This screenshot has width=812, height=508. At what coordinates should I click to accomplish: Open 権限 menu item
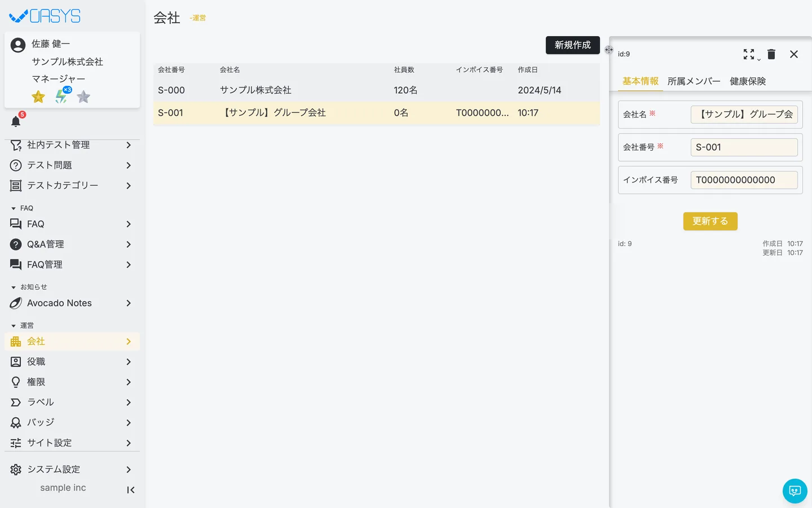[72, 382]
